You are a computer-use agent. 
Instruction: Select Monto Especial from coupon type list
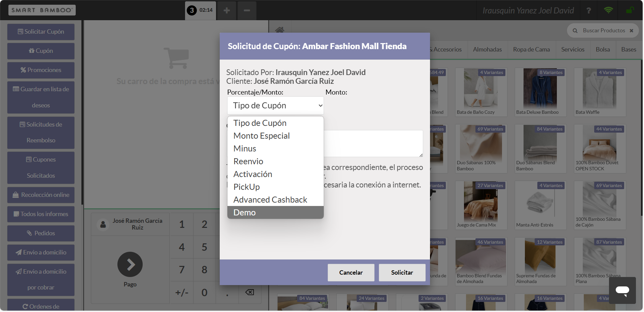pos(275,136)
